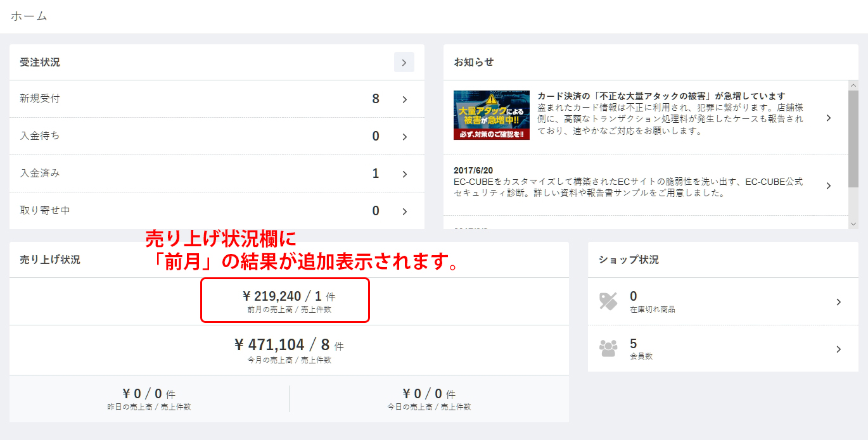Viewport: 868px width, 440px height.
Task: Open the 入金待ち orders chevron
Action: pos(404,137)
